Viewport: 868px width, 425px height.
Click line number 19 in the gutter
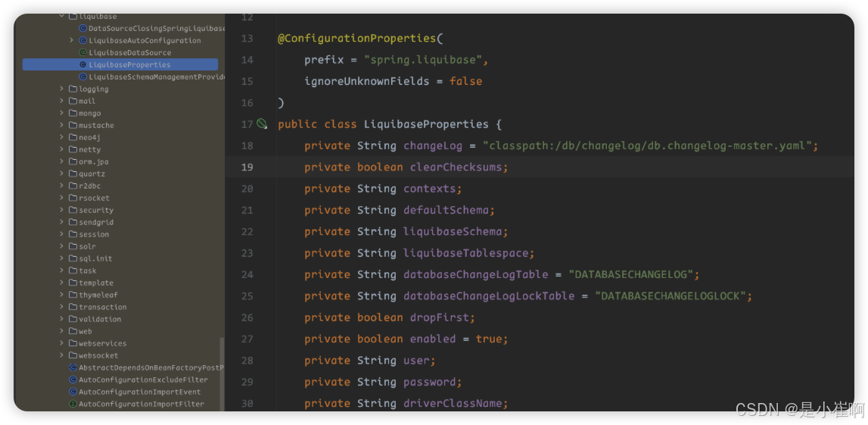(x=247, y=167)
